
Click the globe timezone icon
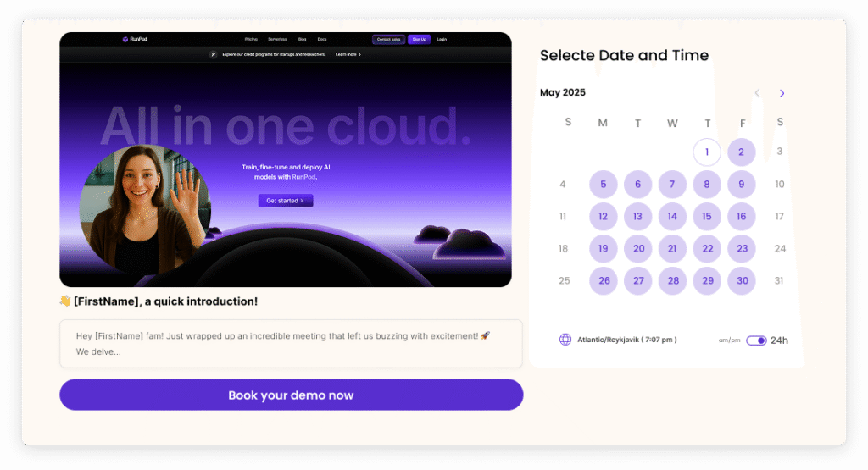(x=565, y=340)
